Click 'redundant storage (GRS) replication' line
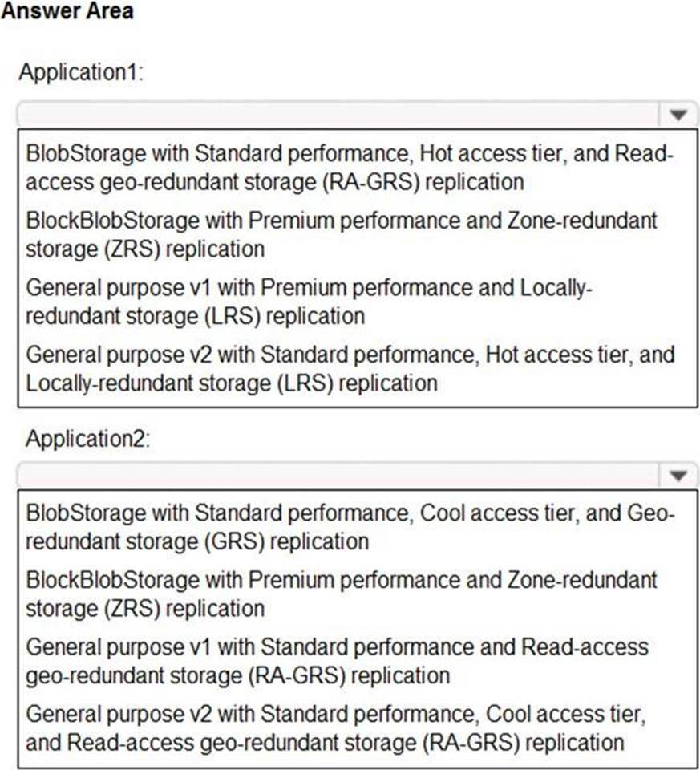The width and height of the screenshot is (700, 770). (x=197, y=541)
